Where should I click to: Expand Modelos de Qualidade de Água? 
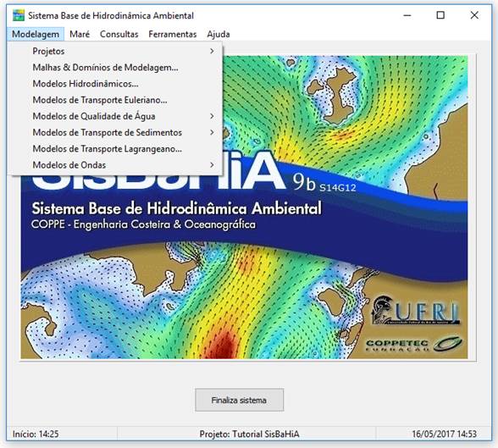point(115,116)
